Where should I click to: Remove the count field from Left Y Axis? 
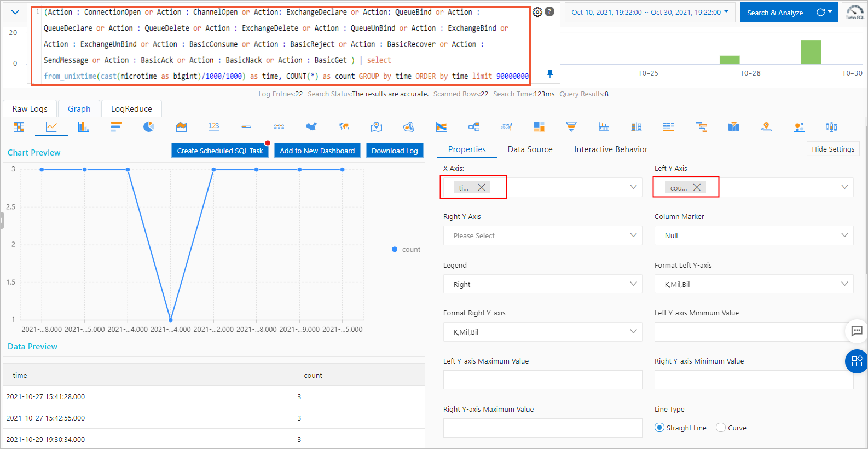pyautogui.click(x=697, y=187)
